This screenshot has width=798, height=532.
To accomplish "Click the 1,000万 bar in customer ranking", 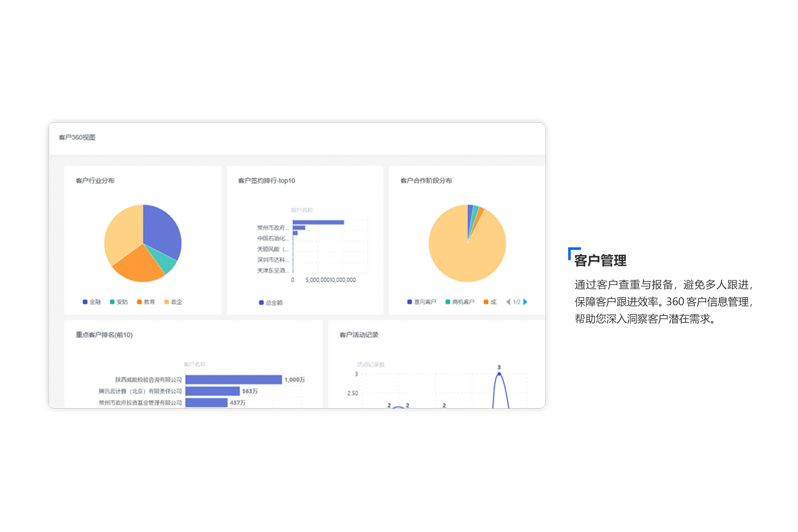I will tap(234, 380).
